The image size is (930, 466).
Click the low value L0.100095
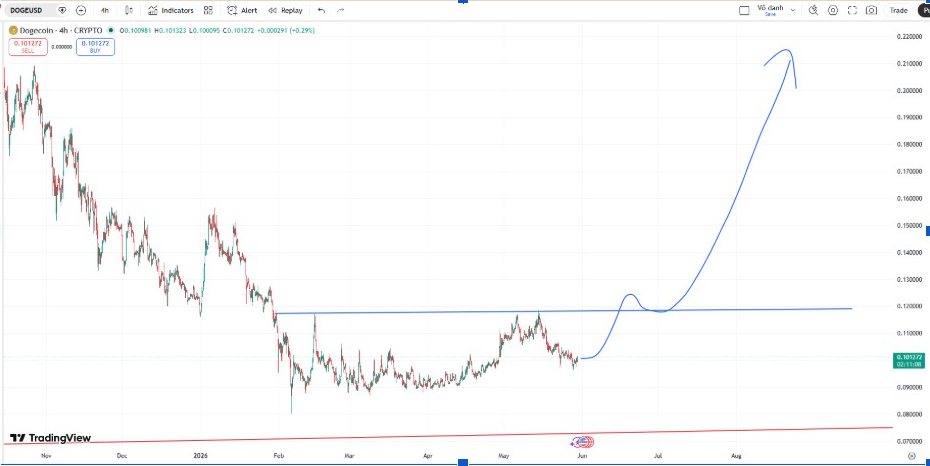tap(204, 30)
